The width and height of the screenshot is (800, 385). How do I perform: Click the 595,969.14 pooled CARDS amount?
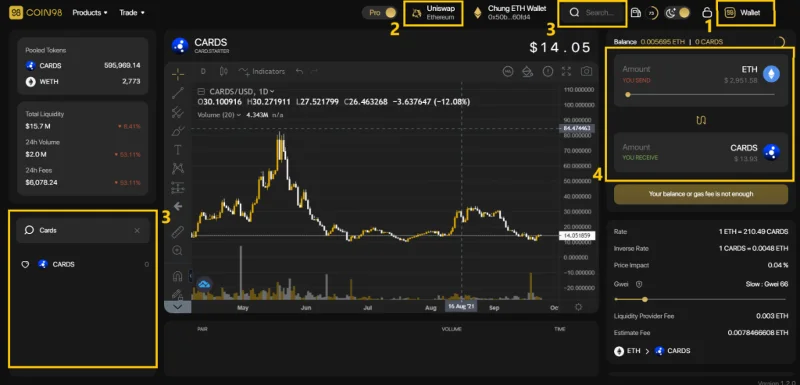pos(122,66)
